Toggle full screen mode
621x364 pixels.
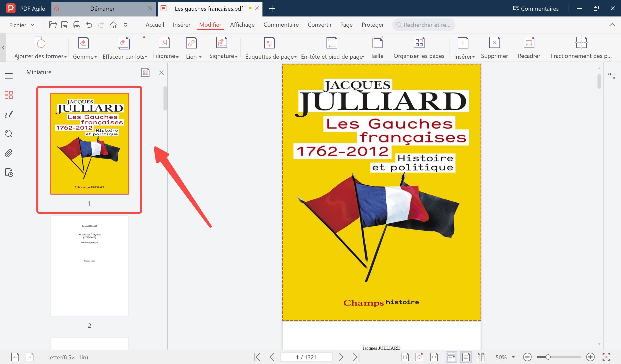tap(606, 357)
